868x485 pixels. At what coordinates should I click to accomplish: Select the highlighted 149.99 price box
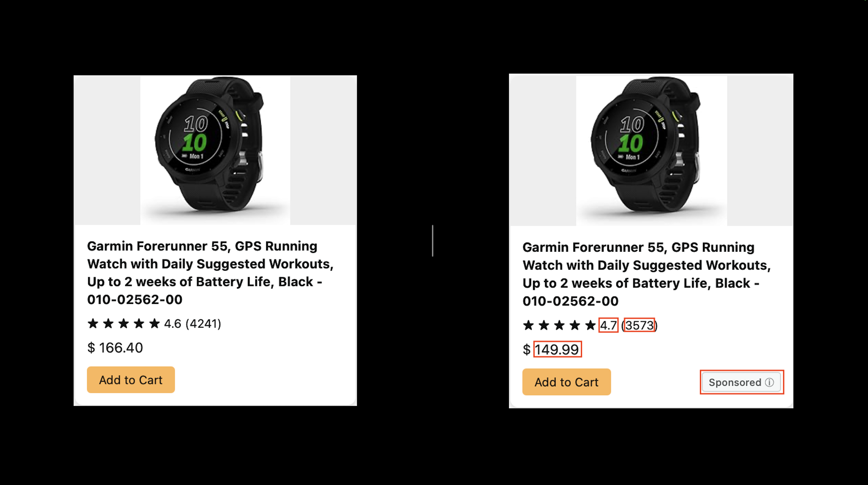tap(558, 349)
